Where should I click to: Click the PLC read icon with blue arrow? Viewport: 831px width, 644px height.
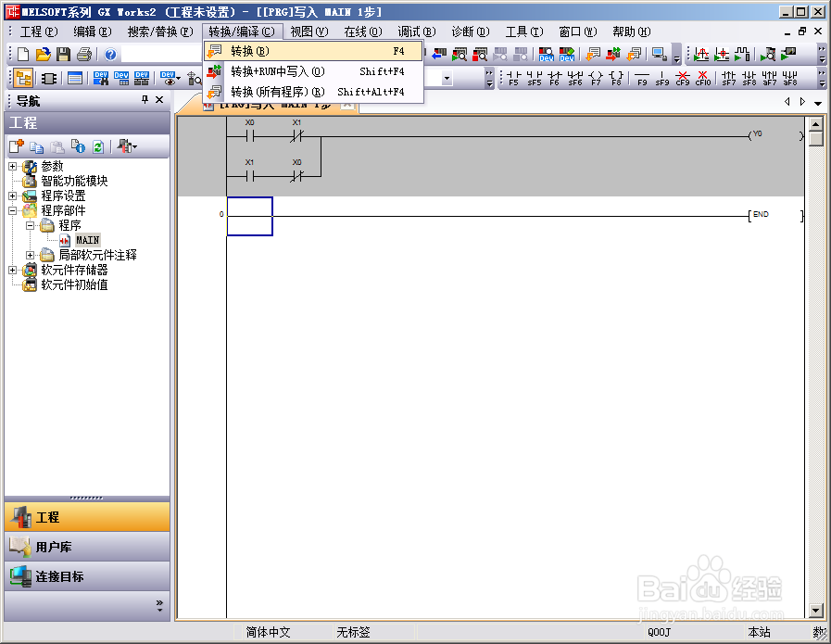[x=439, y=54]
